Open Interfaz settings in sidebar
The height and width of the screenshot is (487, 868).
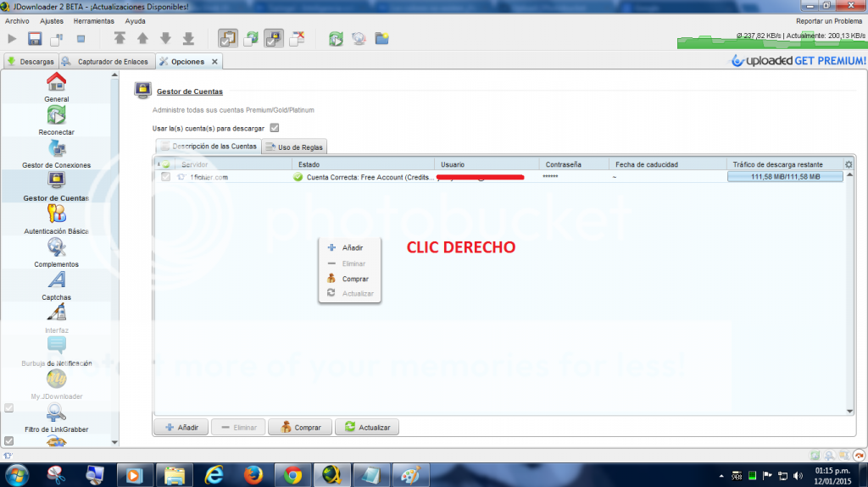(x=57, y=319)
